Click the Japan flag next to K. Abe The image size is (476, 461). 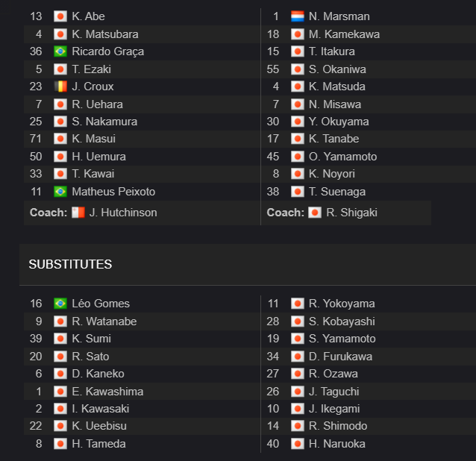pos(60,16)
